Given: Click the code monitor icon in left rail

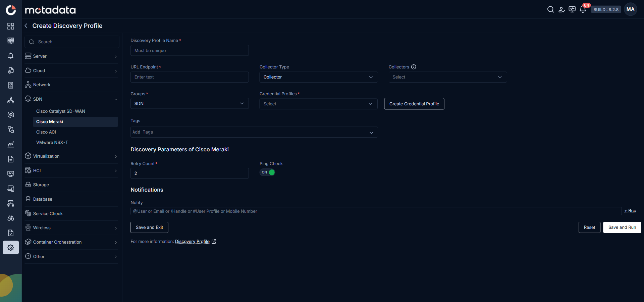Looking at the screenshot, I should pos(11,174).
